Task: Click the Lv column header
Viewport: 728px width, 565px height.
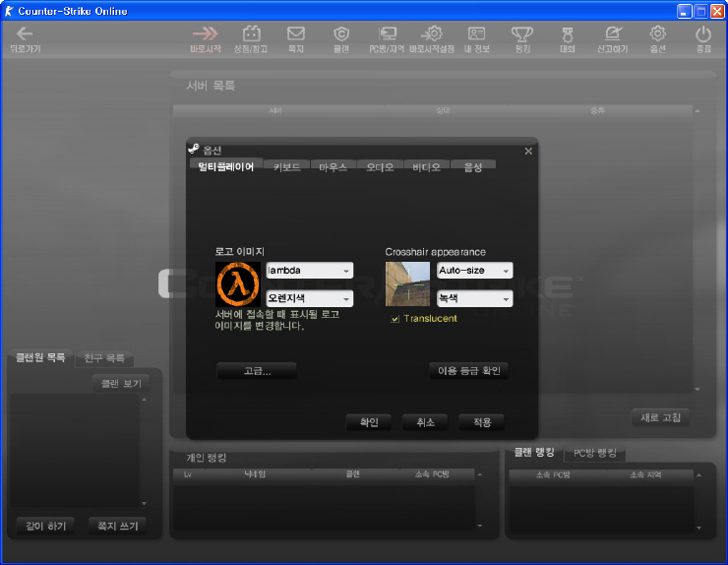Action: click(x=188, y=474)
